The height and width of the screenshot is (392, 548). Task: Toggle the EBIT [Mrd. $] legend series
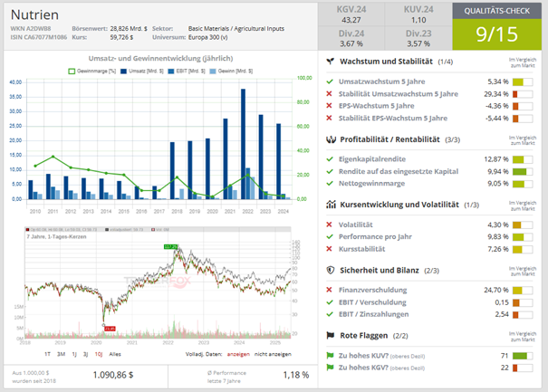(187, 71)
